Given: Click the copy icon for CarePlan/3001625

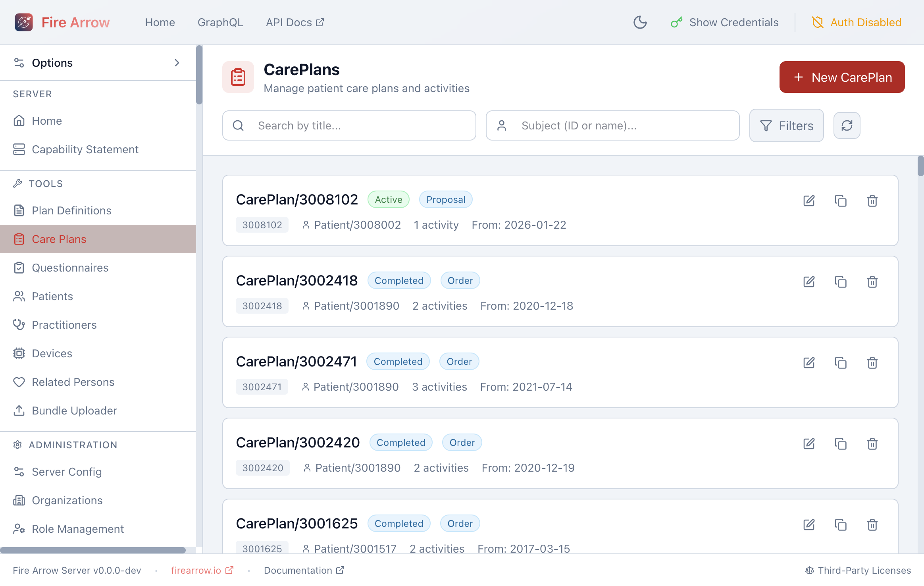Looking at the screenshot, I should [x=840, y=525].
